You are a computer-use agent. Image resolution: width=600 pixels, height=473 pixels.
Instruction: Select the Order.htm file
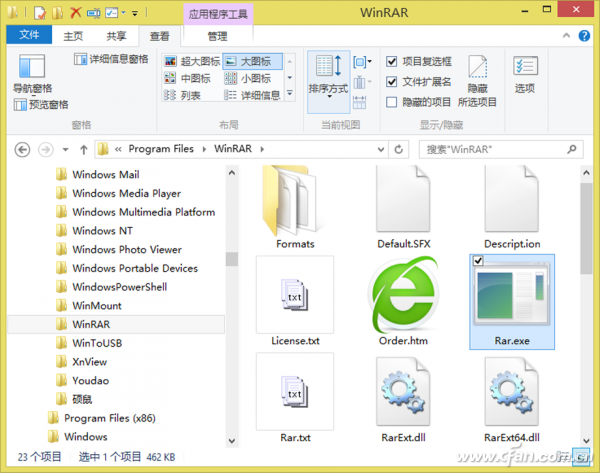tap(403, 302)
